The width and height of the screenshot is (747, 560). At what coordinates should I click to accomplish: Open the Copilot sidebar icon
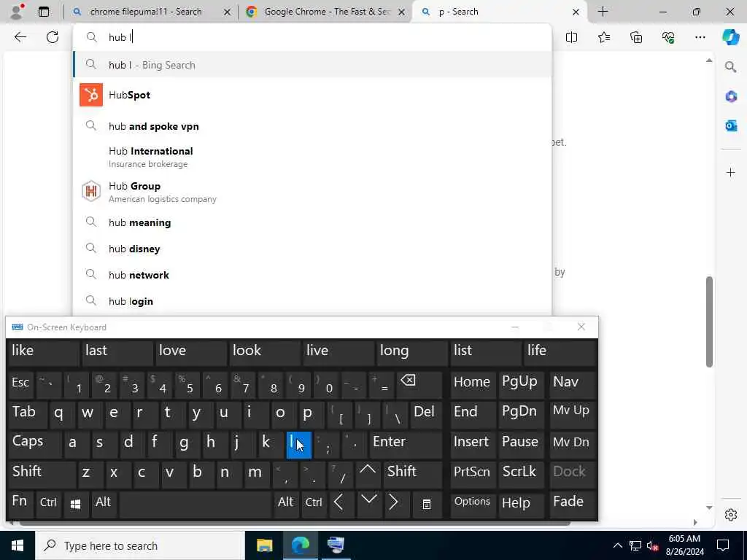point(730,37)
